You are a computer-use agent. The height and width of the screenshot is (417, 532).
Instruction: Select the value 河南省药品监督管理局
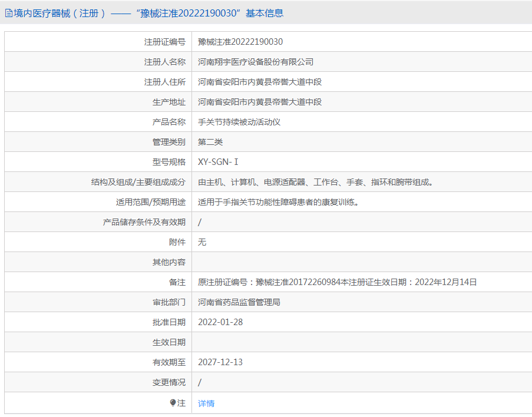(x=239, y=302)
